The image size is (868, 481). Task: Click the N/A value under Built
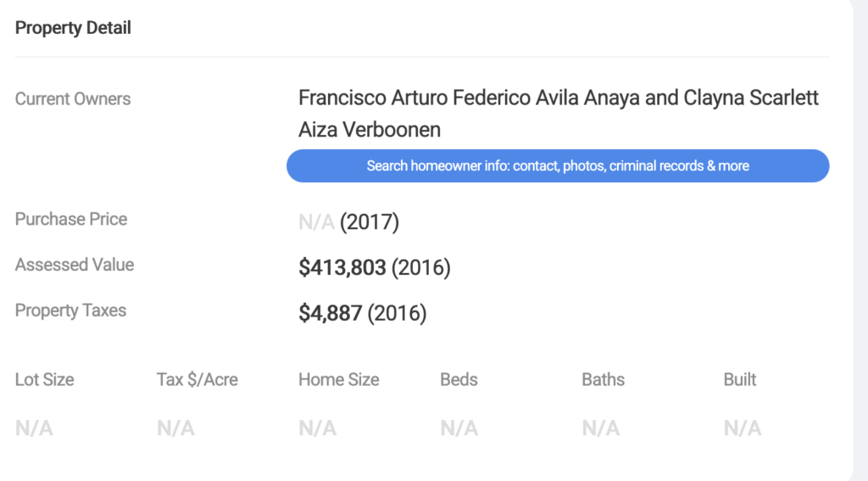(x=743, y=428)
